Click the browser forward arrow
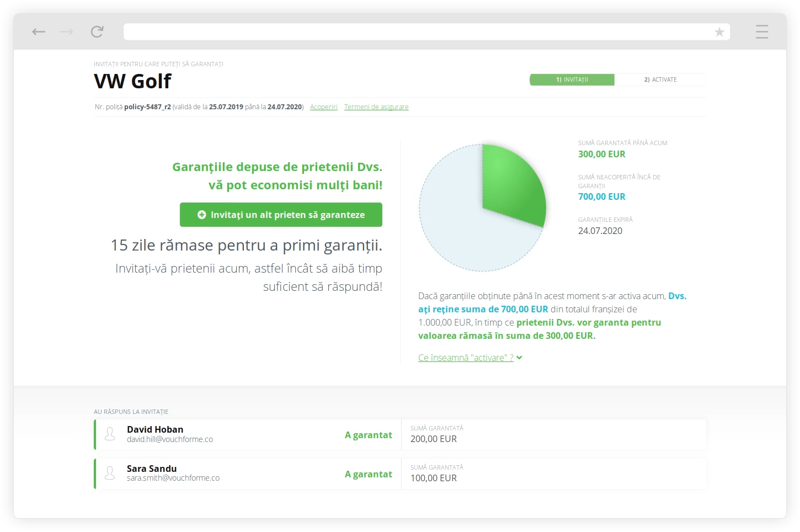The image size is (800, 532). pos(67,32)
